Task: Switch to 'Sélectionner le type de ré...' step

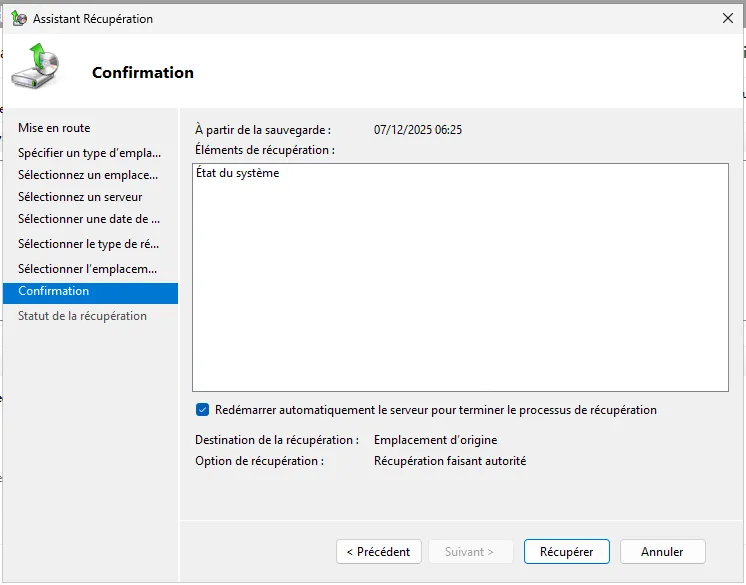Action: click(x=89, y=244)
